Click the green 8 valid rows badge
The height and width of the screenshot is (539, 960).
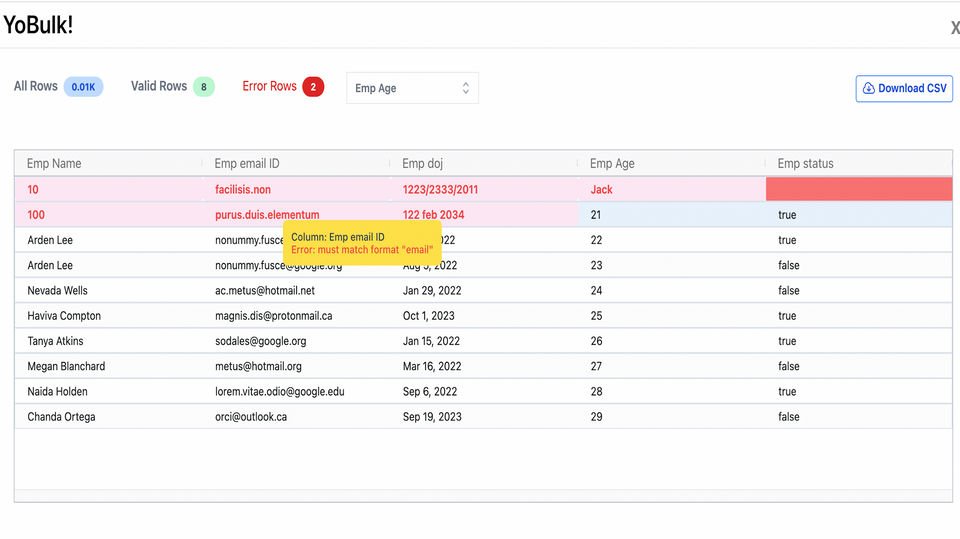point(204,87)
